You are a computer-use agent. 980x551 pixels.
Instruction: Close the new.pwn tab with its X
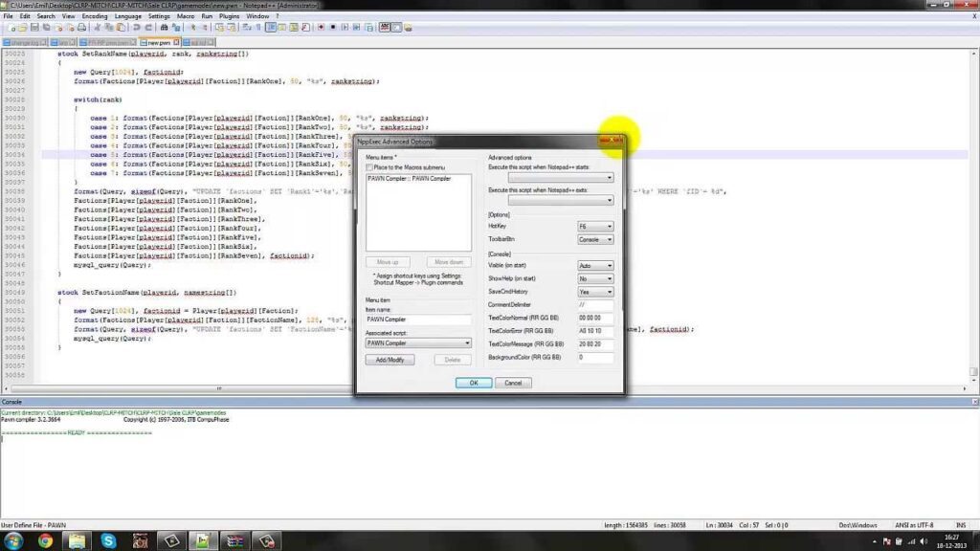coord(176,42)
